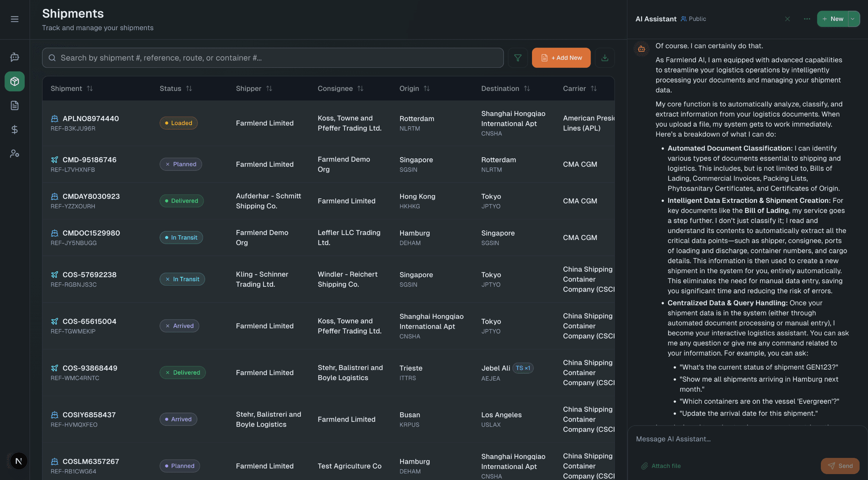The height and width of the screenshot is (480, 868).
Task: Open the user settings icon in sidebar
Action: pyautogui.click(x=15, y=153)
